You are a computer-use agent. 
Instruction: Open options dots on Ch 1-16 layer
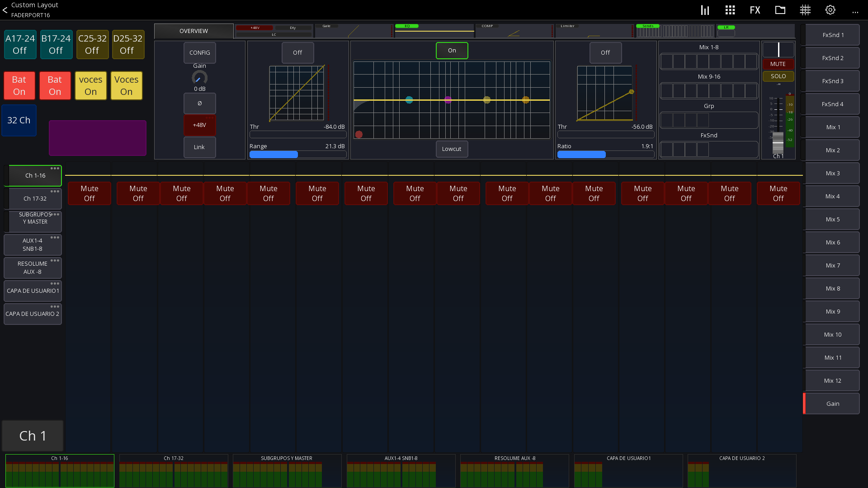55,169
